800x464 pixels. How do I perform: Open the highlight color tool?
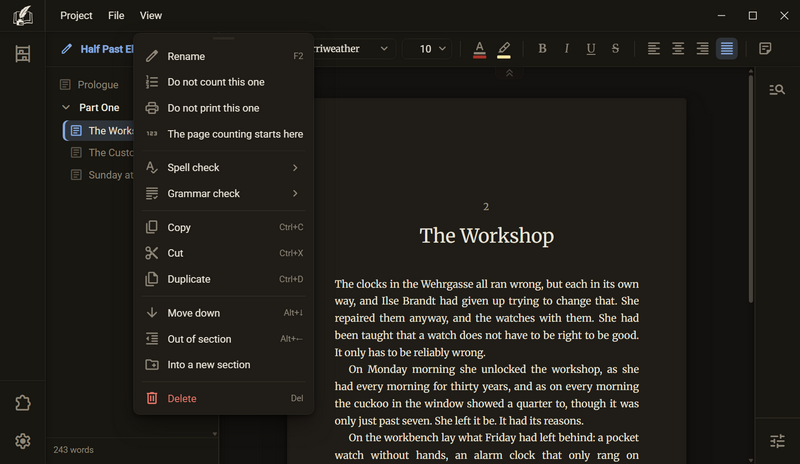[x=504, y=49]
